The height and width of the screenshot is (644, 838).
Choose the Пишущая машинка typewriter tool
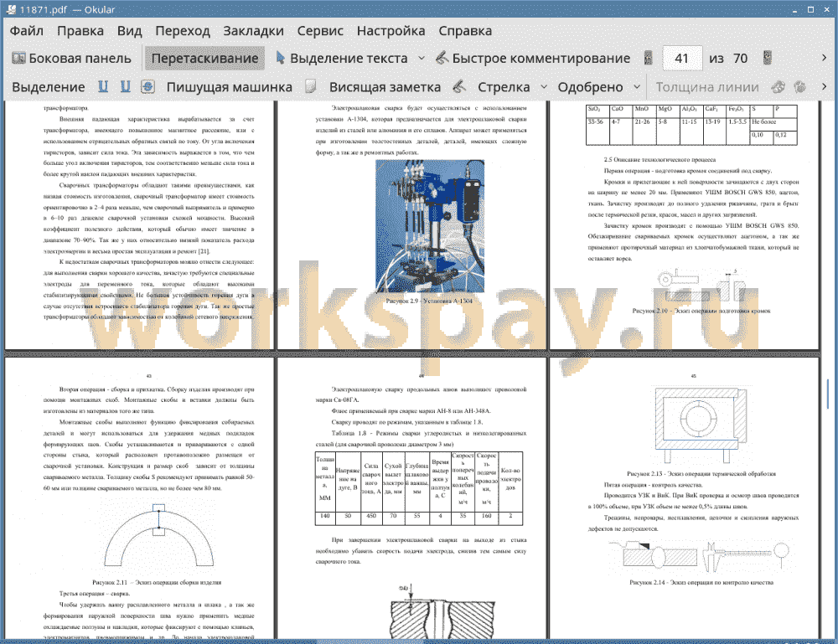(x=230, y=87)
